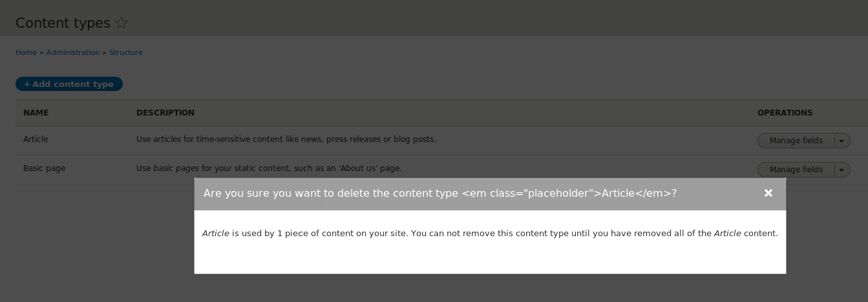Click Manage fields for the Article row

796,141
